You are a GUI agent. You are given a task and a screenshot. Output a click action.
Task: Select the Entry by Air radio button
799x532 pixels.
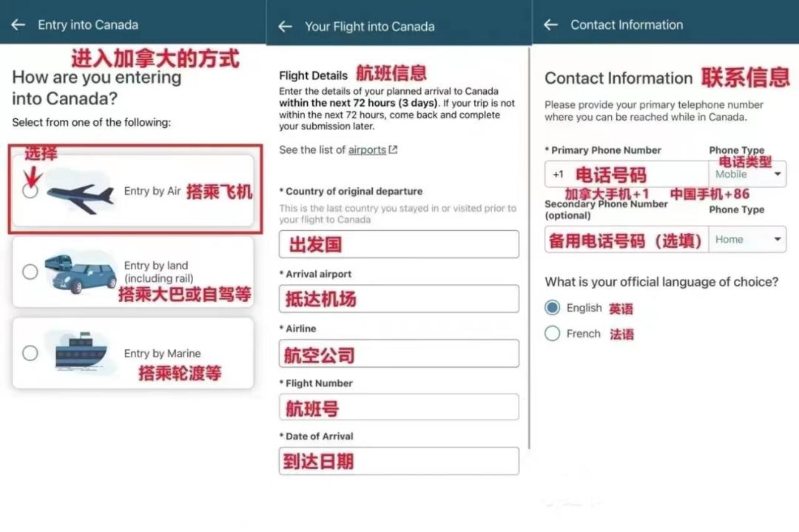coord(30,189)
